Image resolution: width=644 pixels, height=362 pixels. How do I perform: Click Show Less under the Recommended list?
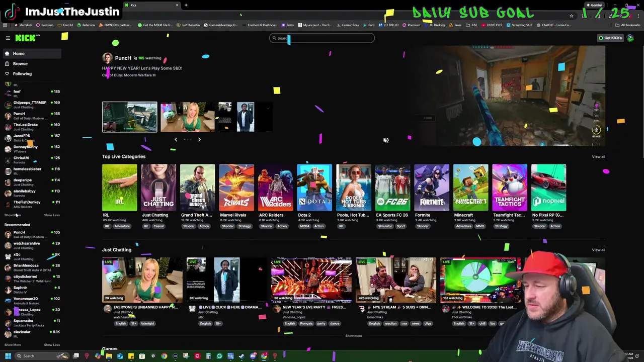52,345
